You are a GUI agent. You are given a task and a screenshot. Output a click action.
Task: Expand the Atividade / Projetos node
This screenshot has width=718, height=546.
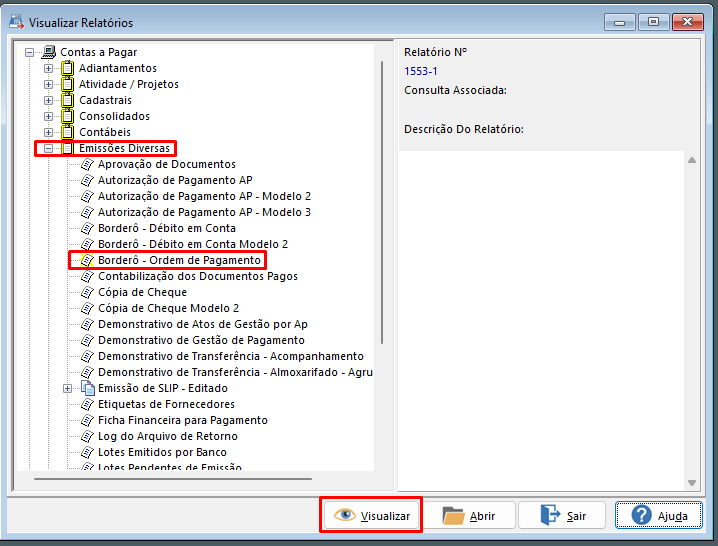(x=48, y=85)
